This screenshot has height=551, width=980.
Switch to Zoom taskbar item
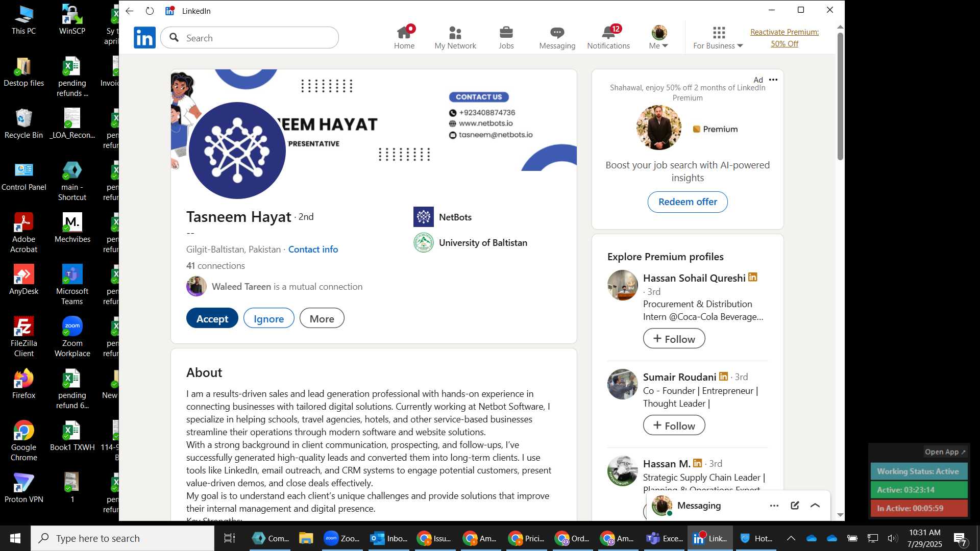342,538
